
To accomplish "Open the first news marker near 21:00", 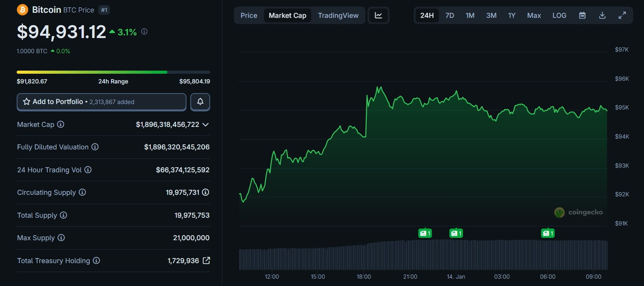I will point(425,233).
